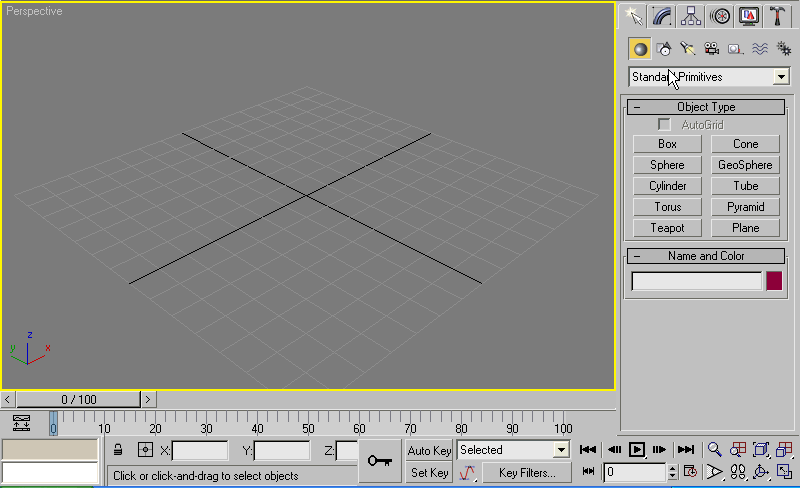Click the GeoSphere primitive button

click(745, 165)
